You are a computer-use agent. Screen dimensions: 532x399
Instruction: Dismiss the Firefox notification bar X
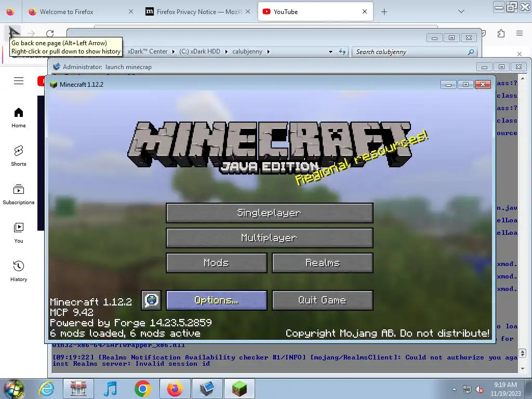click(520, 54)
